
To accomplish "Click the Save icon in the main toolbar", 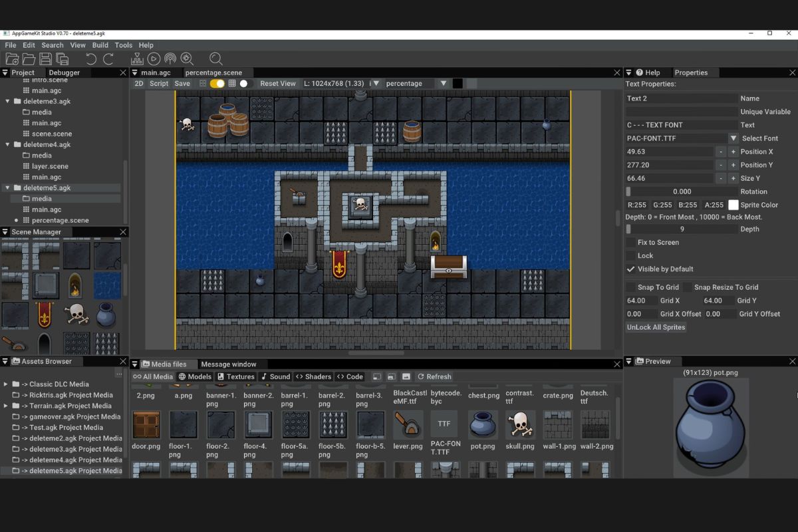I will pos(45,59).
